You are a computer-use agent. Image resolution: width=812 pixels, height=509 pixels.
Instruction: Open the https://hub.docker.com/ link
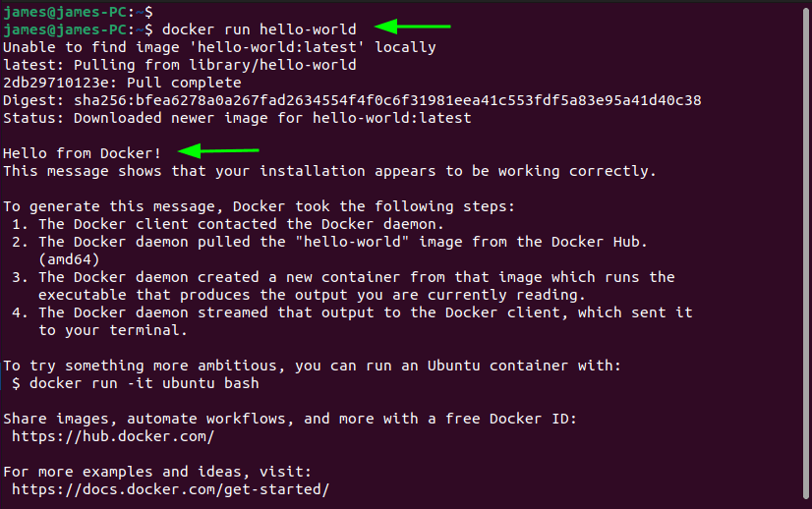113,436
